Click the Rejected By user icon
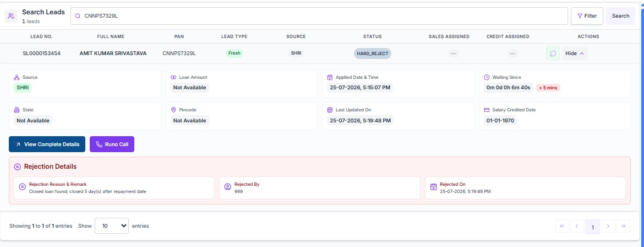The height and width of the screenshot is (247, 644). [x=228, y=187]
